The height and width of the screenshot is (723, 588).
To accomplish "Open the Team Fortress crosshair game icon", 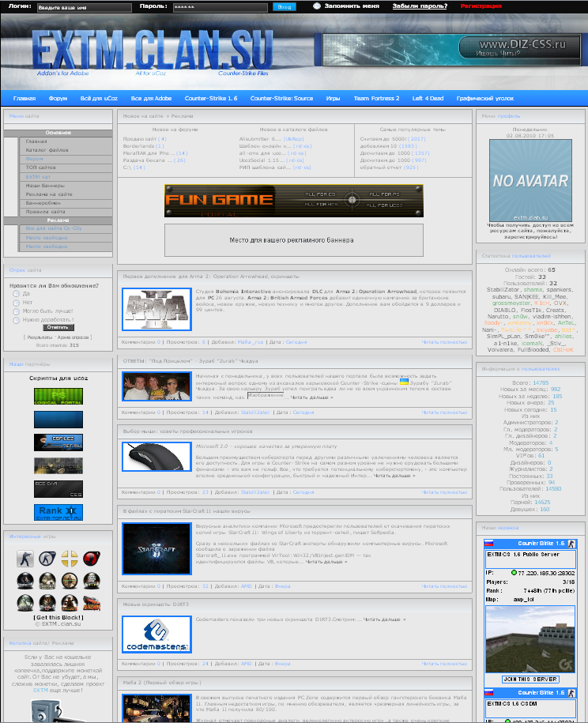I will [x=70, y=559].
